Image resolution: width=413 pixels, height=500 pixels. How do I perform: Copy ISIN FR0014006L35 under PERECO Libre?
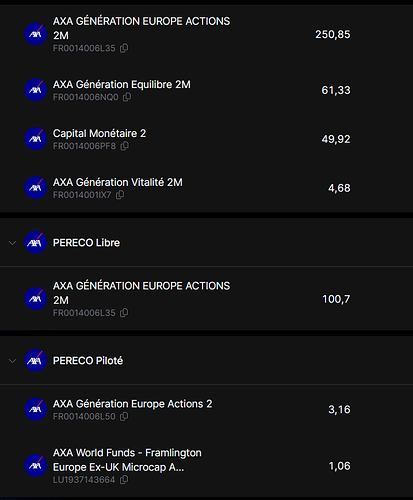[124, 313]
